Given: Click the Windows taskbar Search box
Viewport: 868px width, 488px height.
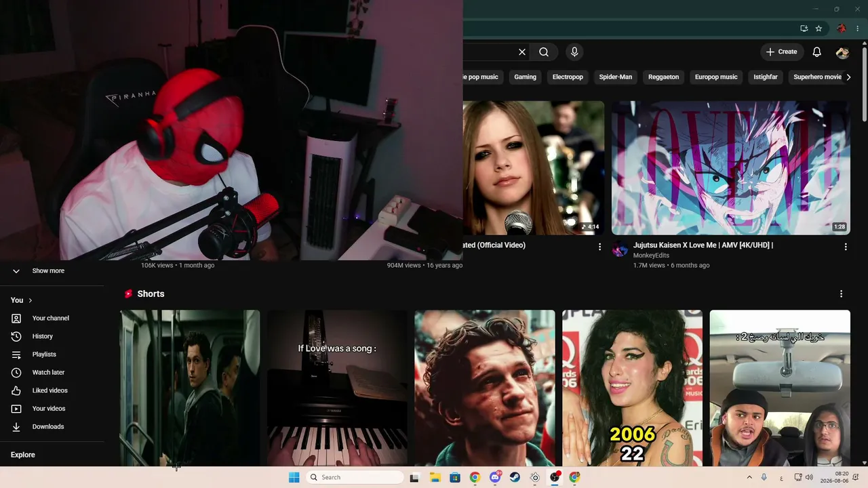Looking at the screenshot, I should (x=354, y=477).
